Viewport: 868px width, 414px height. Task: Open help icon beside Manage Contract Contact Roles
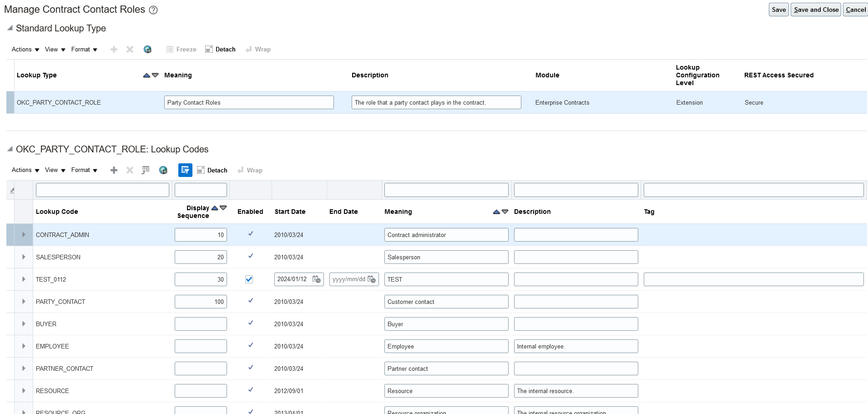tap(154, 10)
